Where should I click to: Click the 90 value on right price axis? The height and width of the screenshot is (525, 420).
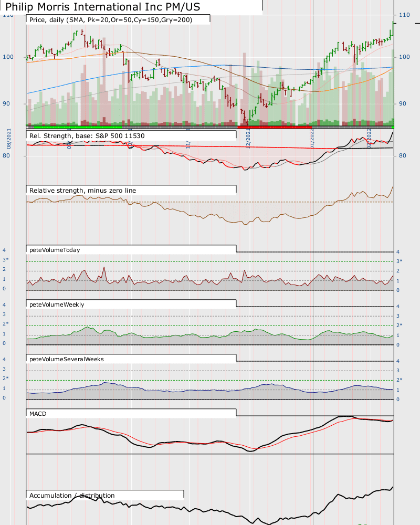pyautogui.click(x=402, y=103)
